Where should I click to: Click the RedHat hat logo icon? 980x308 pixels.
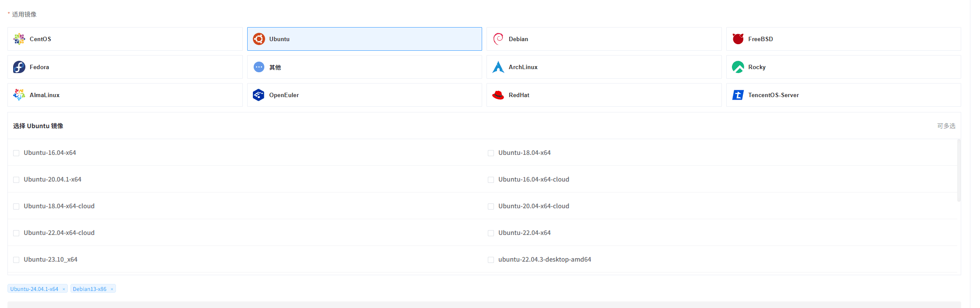pyautogui.click(x=498, y=95)
